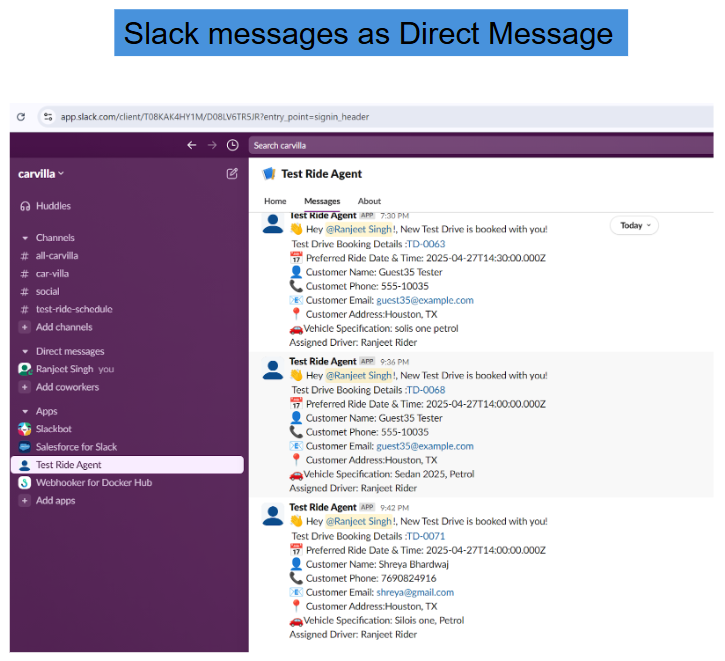The height and width of the screenshot is (661, 725).
Task: Click the text 'Vehicle Specification: Sedan 2025, Petrol'
Action: (389, 474)
